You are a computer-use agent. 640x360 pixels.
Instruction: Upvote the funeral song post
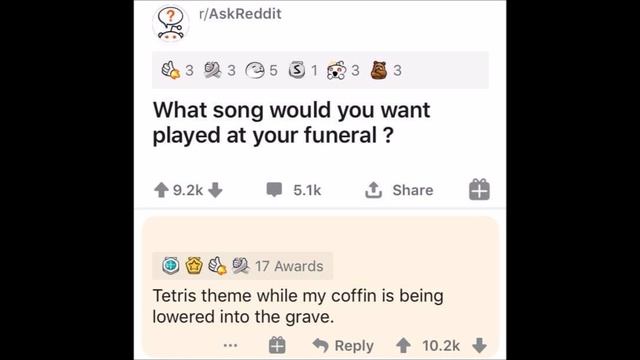[x=161, y=190]
